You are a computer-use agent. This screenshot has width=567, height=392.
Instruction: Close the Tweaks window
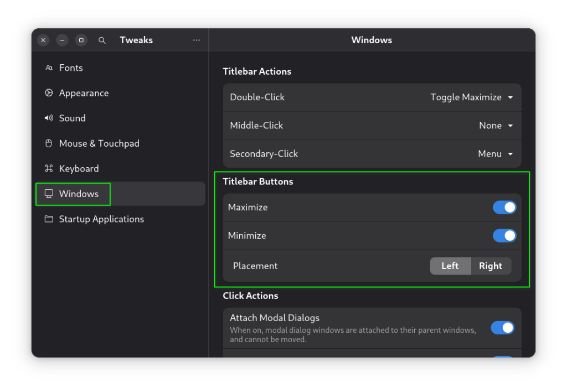click(x=44, y=40)
